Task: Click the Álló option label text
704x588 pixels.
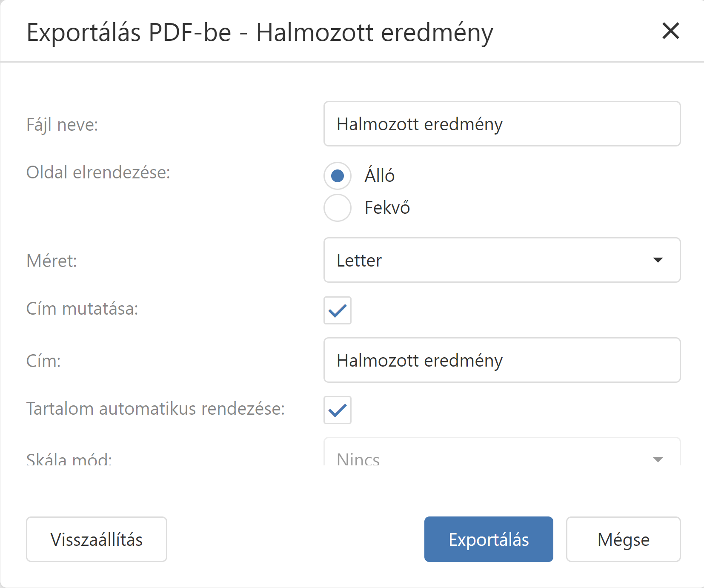Action: tap(380, 175)
